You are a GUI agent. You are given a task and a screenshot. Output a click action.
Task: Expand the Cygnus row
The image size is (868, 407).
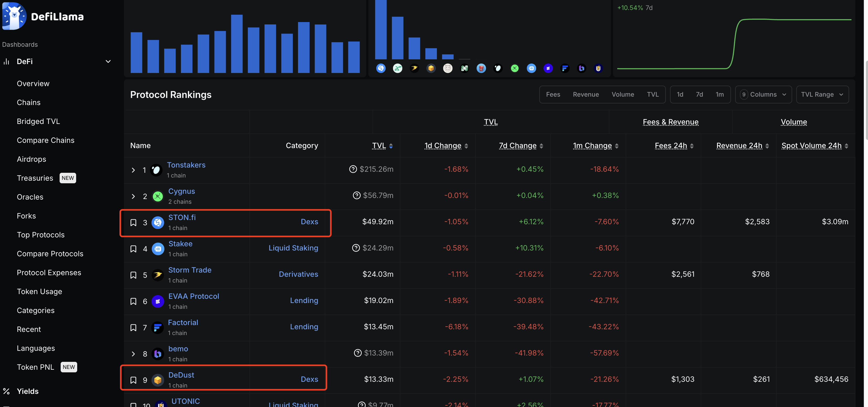tap(133, 196)
